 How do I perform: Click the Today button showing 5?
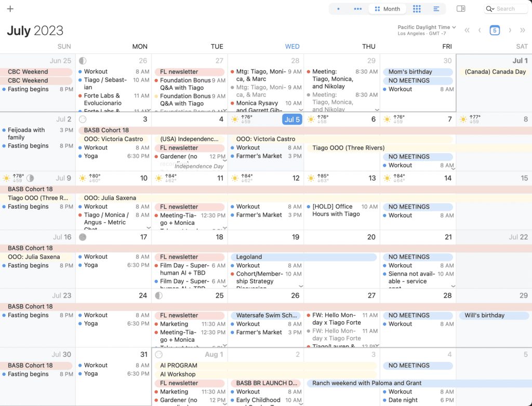click(x=495, y=30)
